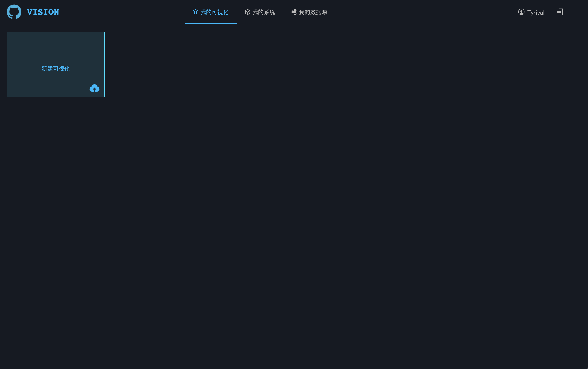Click the cluster icon beside 我的数据源

click(294, 12)
